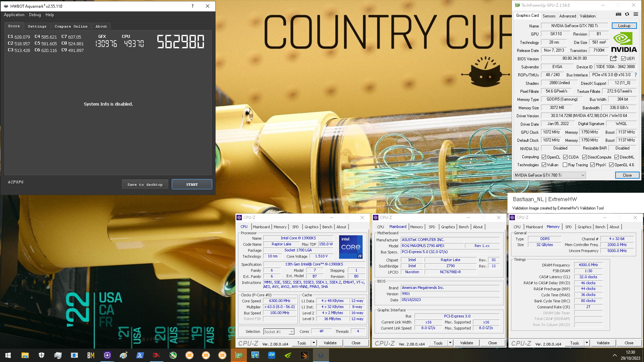
Task: Click Save to desktop in Aquamark
Action: pyautogui.click(x=145, y=184)
